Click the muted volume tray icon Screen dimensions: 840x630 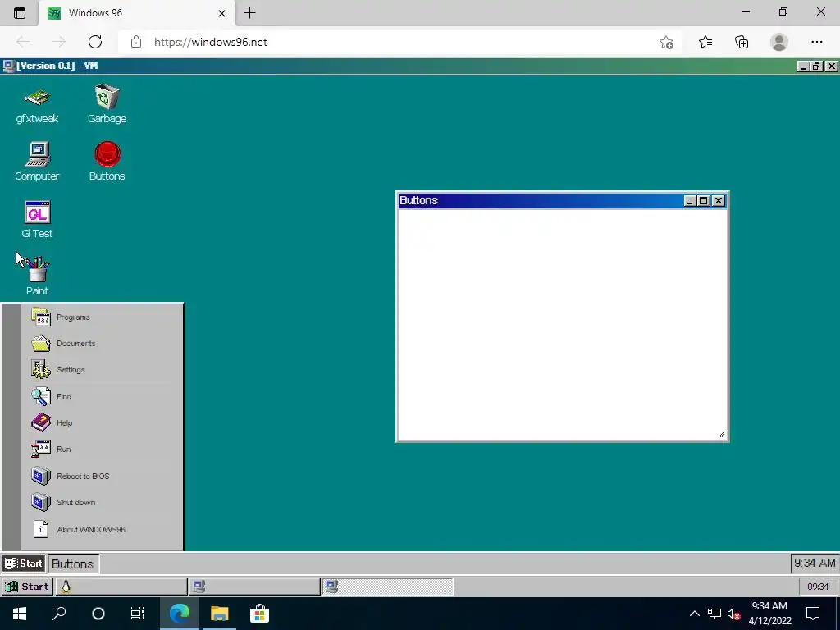tap(734, 614)
